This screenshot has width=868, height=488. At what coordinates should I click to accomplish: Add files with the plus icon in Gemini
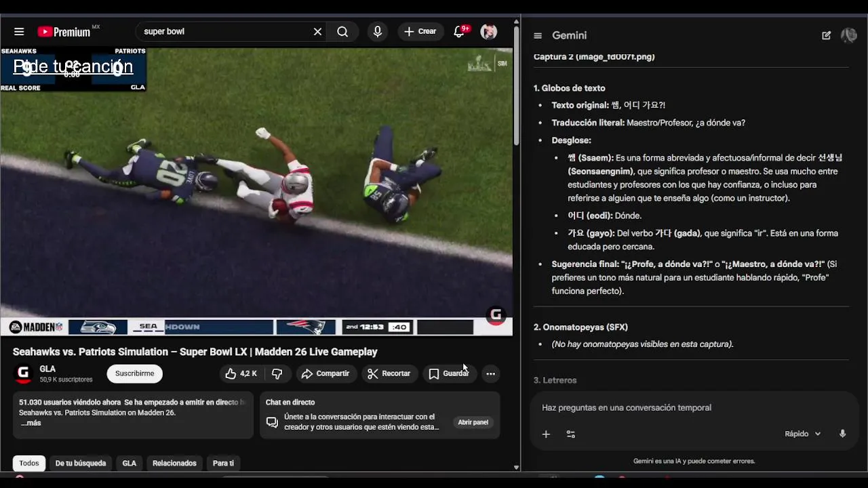(546, 434)
